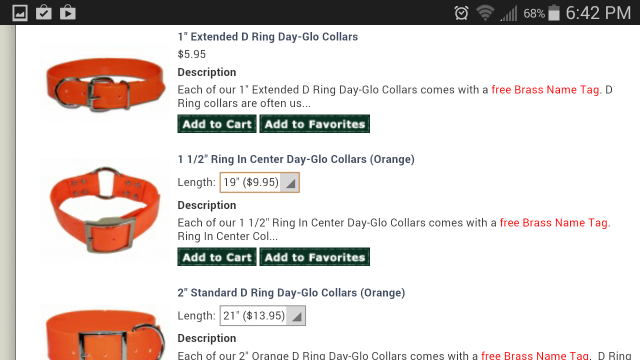Add 1" Extended D Ring collar to favorites
This screenshot has width=640, height=360.
tap(315, 124)
